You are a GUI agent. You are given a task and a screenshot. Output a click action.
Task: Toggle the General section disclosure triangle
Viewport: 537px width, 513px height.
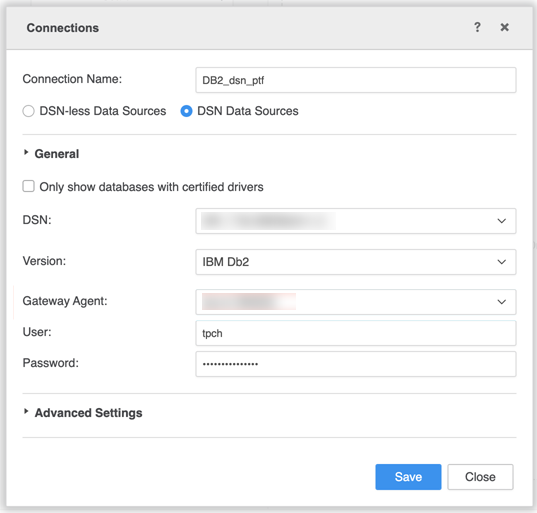(26, 153)
